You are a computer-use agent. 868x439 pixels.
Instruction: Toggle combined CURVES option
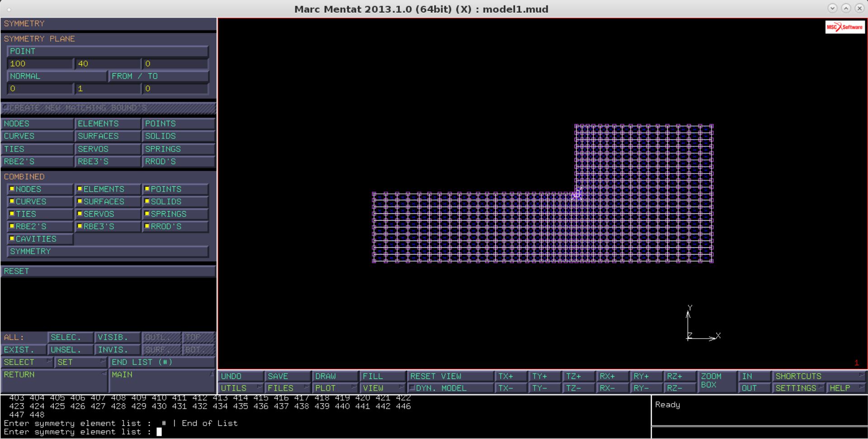[x=40, y=202]
